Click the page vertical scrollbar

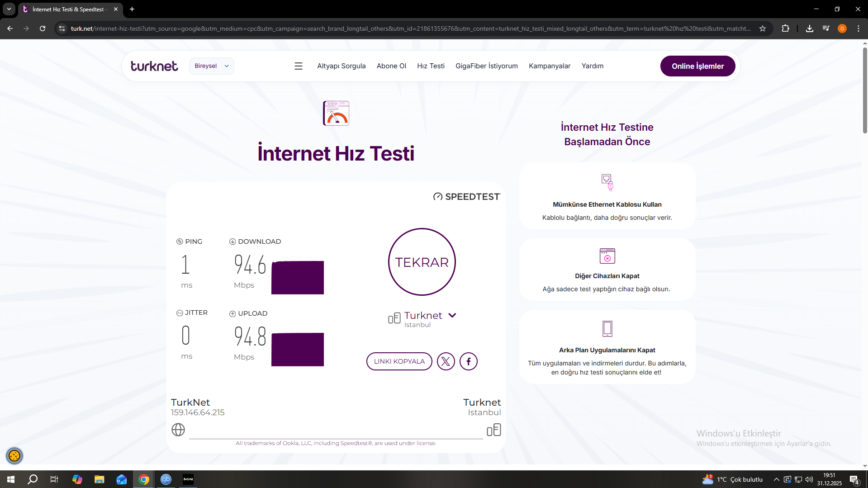(x=865, y=90)
